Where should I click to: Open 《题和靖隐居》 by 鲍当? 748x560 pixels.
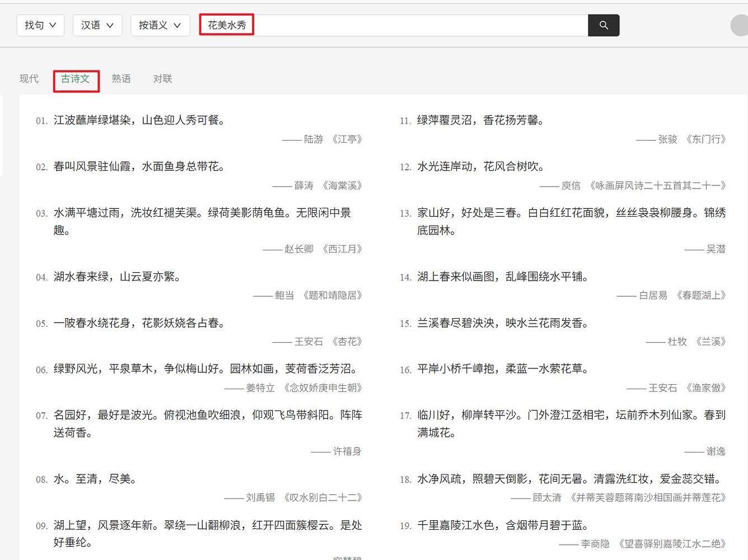(332, 296)
